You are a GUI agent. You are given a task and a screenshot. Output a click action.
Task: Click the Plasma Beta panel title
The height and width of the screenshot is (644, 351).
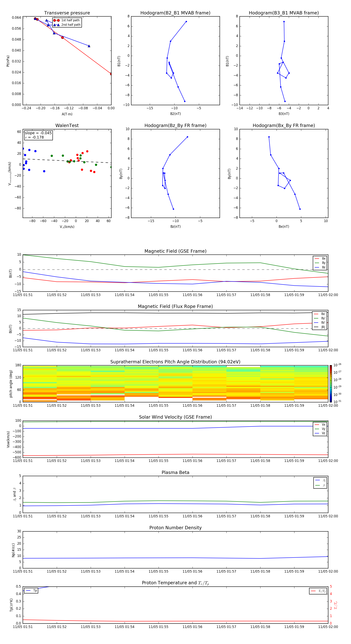(175, 472)
